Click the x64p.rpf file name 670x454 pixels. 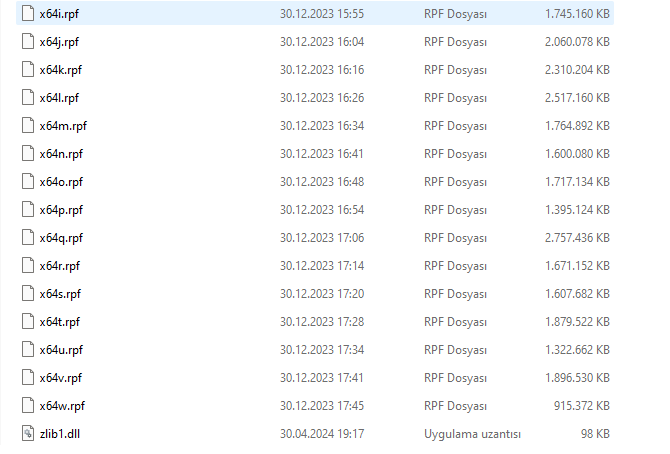click(x=61, y=210)
